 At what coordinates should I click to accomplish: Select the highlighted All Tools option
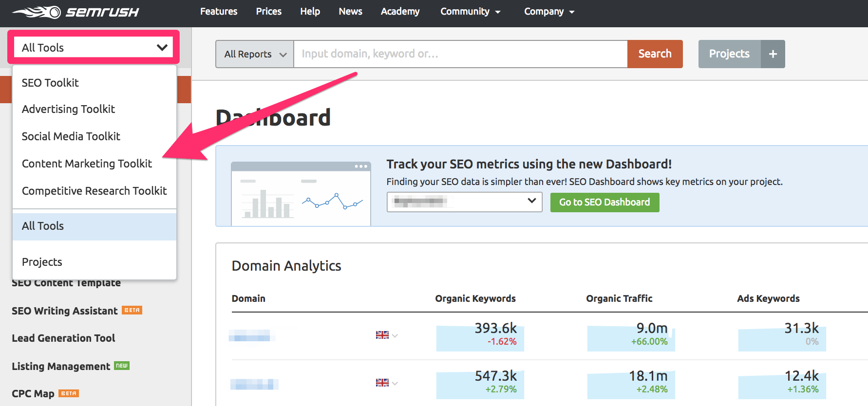[94, 226]
